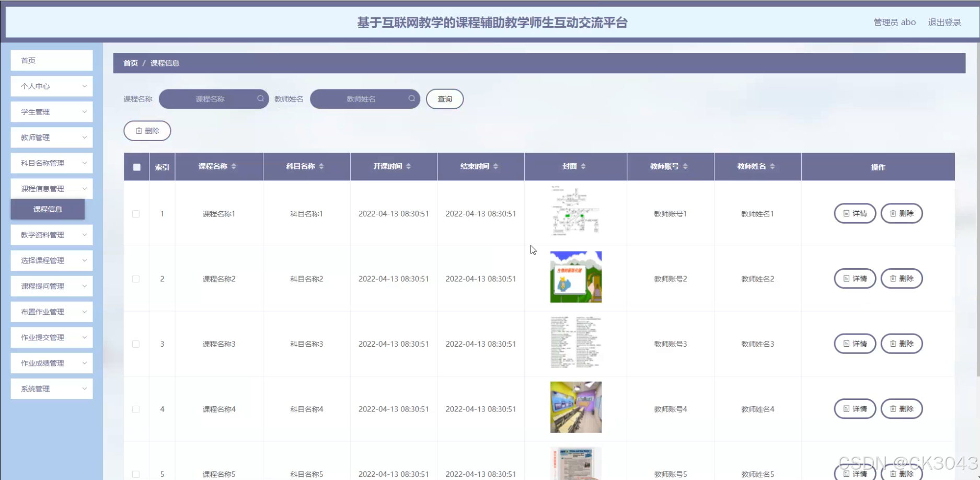This screenshot has width=980, height=480.
Task: Expand the 教学资料管理 sidebar menu
Action: tap(52, 235)
